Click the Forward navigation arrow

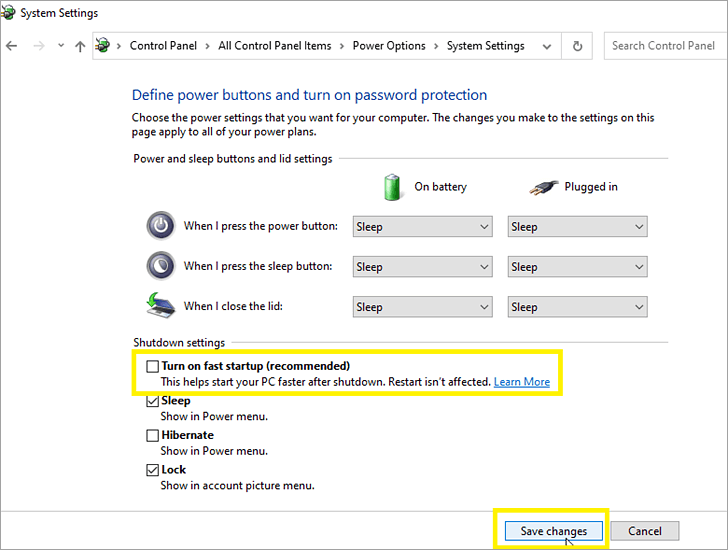coord(38,46)
